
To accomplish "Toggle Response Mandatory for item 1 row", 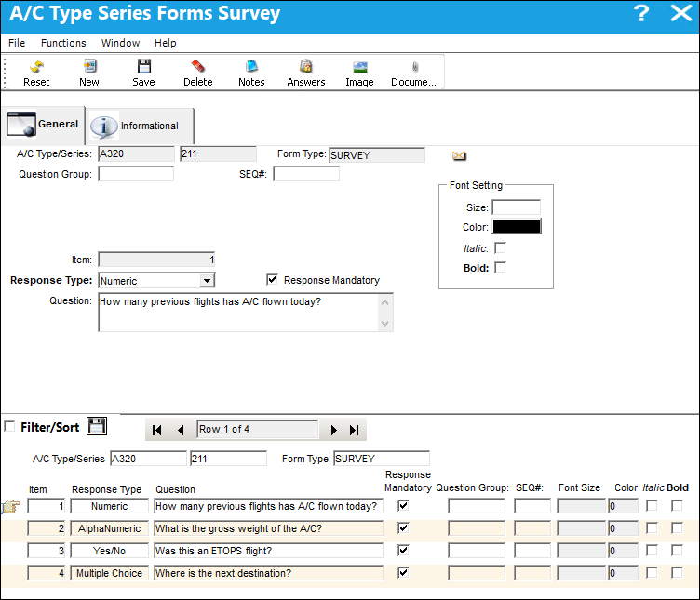I will pyautogui.click(x=404, y=505).
